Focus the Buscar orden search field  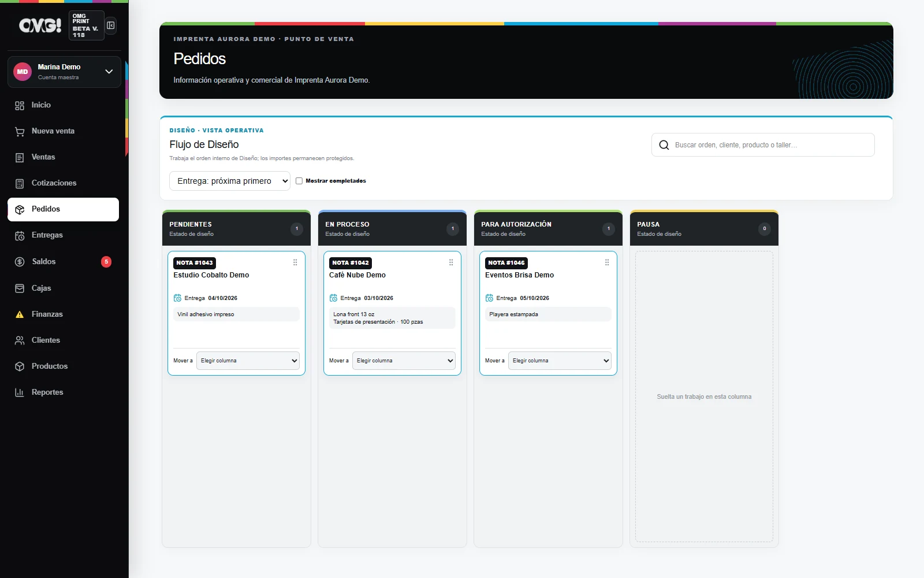click(x=763, y=145)
